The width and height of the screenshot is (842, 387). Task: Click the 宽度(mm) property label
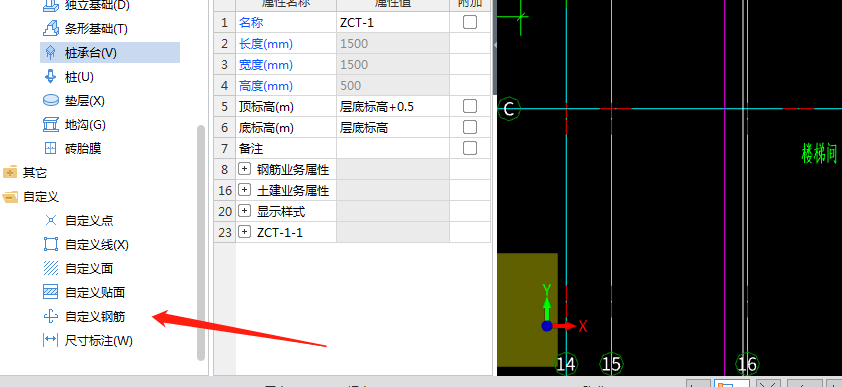266,65
